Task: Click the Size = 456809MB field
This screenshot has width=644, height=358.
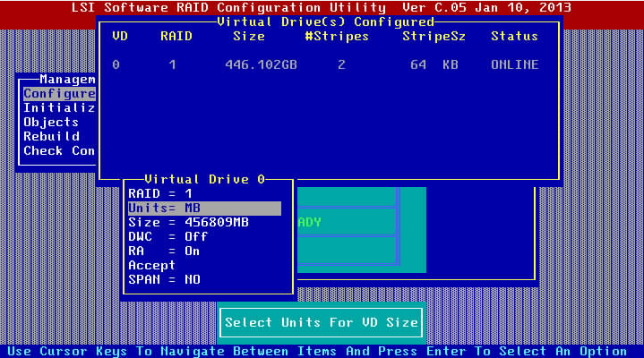Action: click(188, 223)
